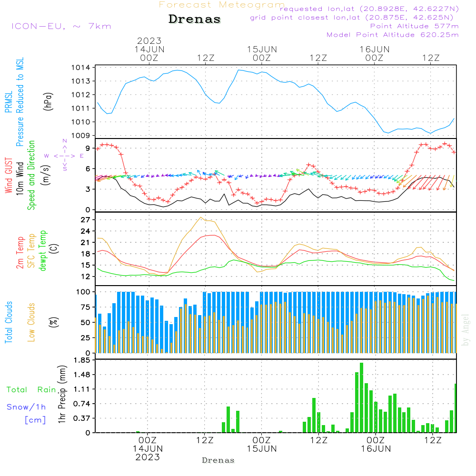Image resolution: width=476 pixels, height=476 pixels.
Task: Click the ICON-EU ~7km model label
Action: pos(61,26)
